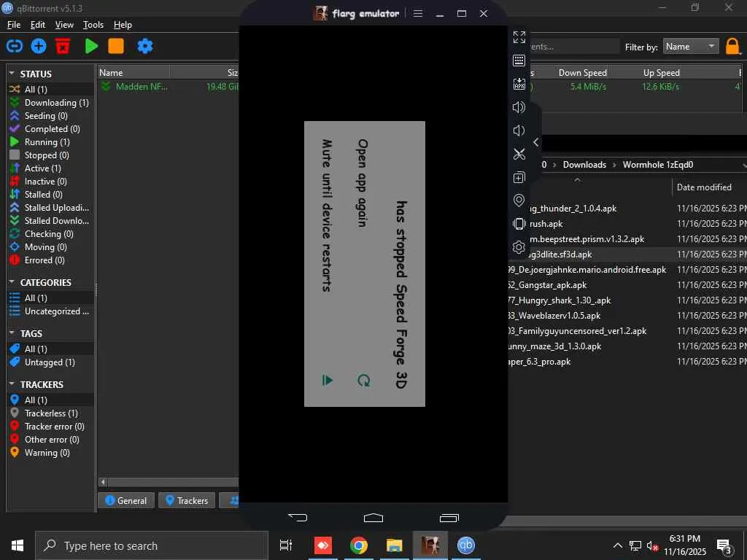The width and height of the screenshot is (747, 560).
Task: Collapse the STATUS section
Action: click(12, 74)
